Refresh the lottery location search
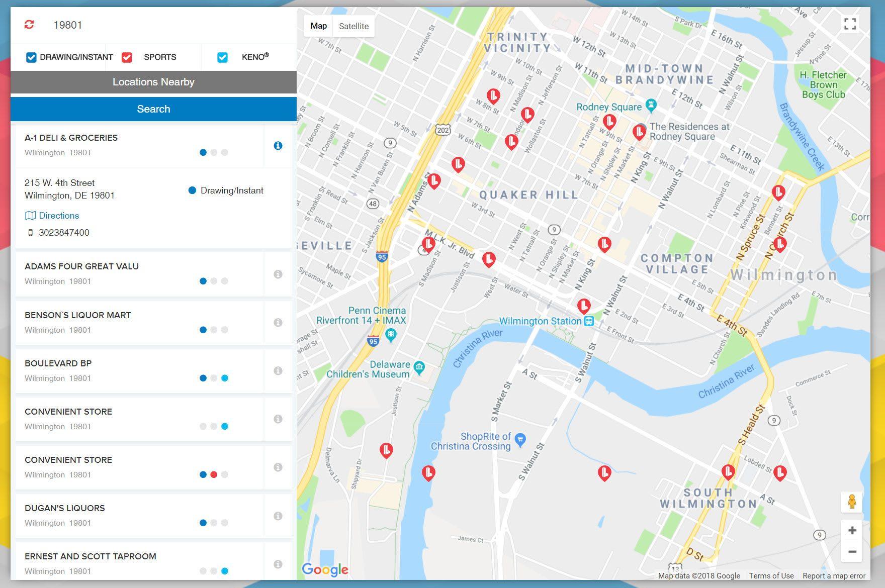This screenshot has height=588, width=885. tap(30, 24)
